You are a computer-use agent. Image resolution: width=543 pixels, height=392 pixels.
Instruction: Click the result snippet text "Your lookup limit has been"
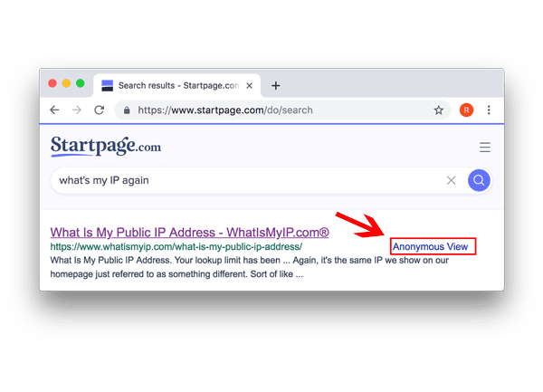click(227, 260)
